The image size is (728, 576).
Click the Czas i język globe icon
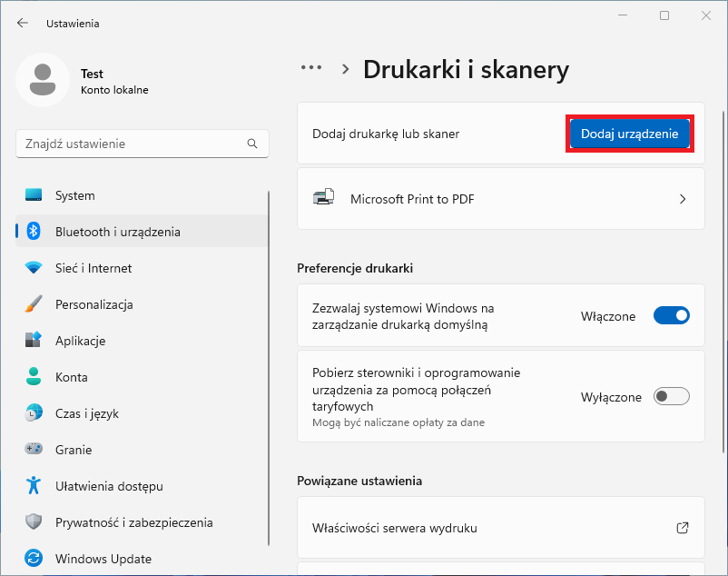point(34,412)
